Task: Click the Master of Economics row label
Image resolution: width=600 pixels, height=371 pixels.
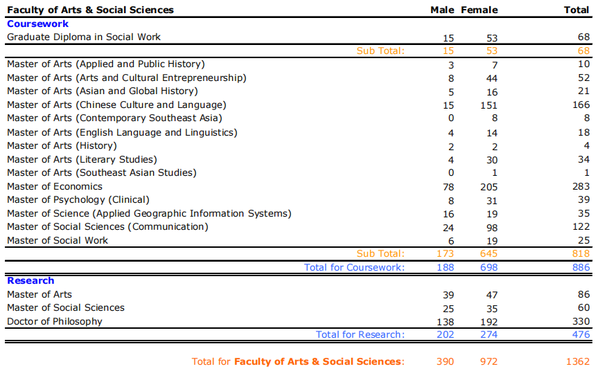Action: pos(55,187)
